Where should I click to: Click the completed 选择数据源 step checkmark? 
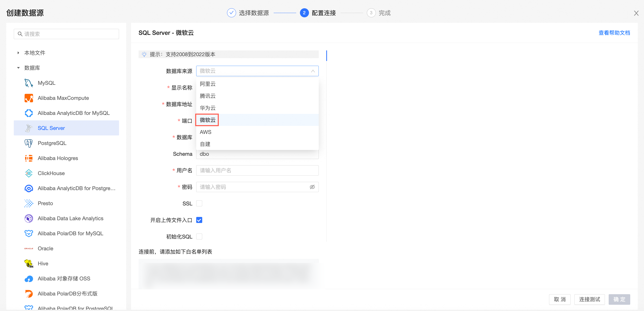point(231,13)
